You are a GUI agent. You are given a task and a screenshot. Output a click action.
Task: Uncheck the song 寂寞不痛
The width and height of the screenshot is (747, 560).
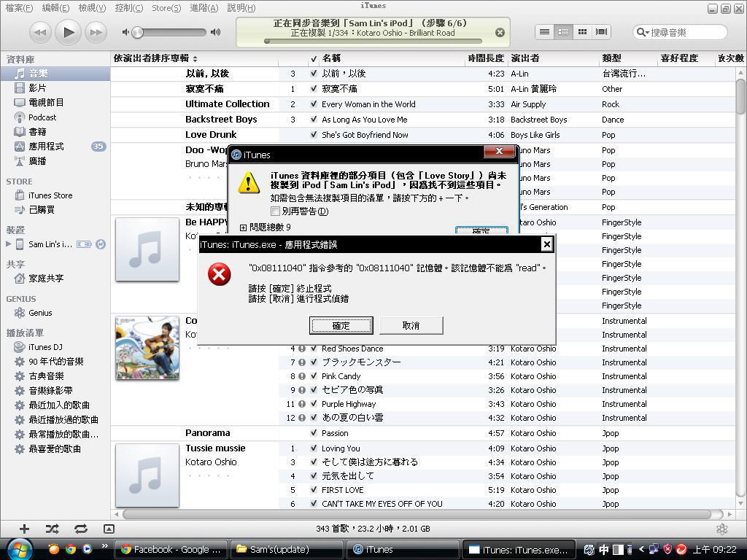pyautogui.click(x=314, y=88)
